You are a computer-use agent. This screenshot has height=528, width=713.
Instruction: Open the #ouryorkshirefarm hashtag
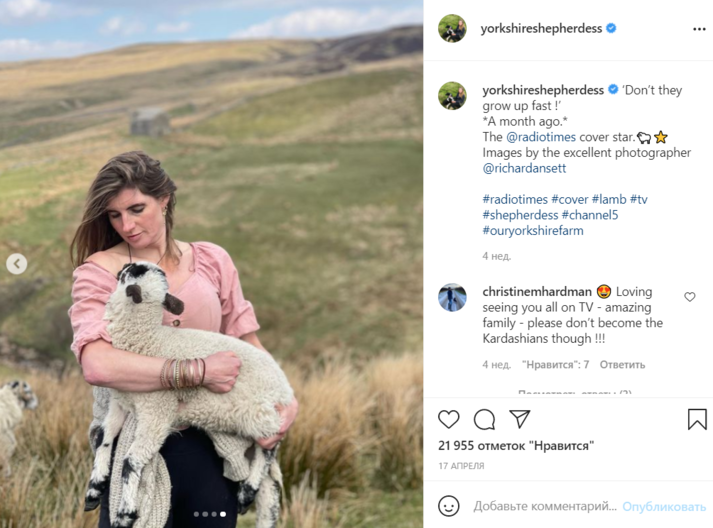pos(532,231)
